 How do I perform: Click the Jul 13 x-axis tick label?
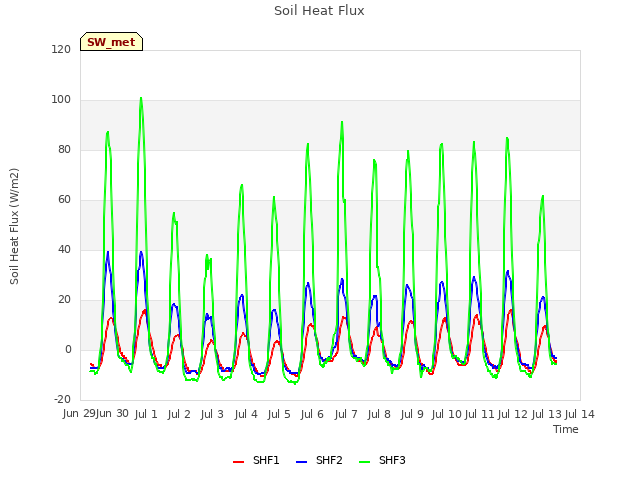pos(547,414)
